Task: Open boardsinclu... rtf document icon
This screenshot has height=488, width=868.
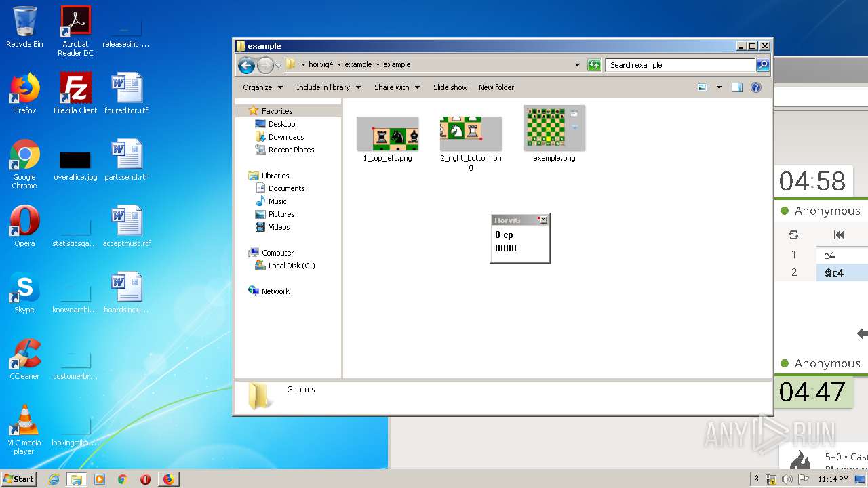Action: (x=126, y=292)
